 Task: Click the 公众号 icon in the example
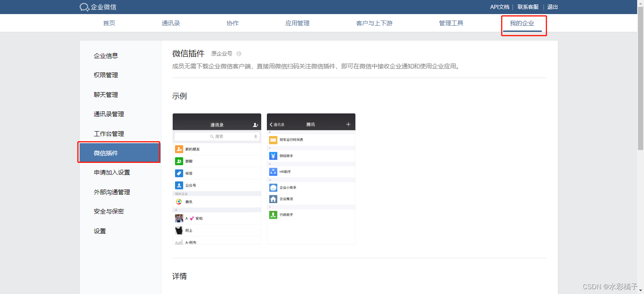(179, 185)
